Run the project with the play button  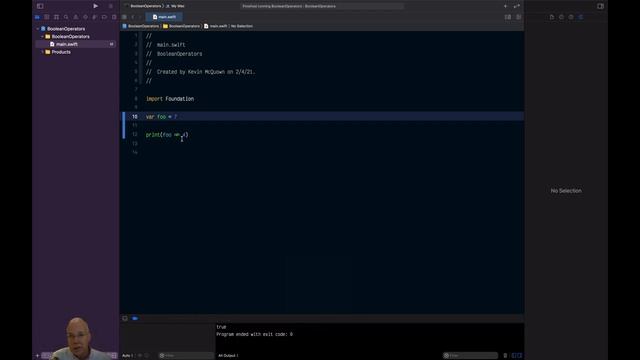tap(96, 6)
